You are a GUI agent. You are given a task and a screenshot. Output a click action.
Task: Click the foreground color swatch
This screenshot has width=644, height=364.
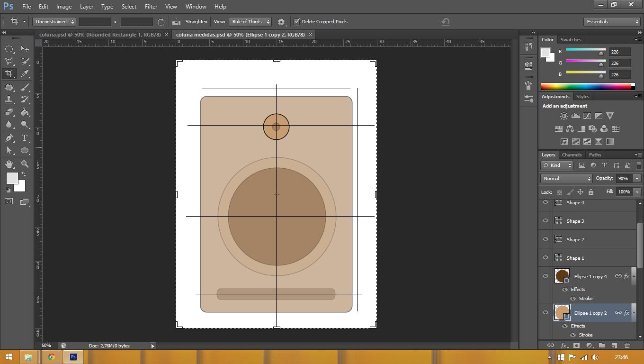pyautogui.click(x=12, y=178)
